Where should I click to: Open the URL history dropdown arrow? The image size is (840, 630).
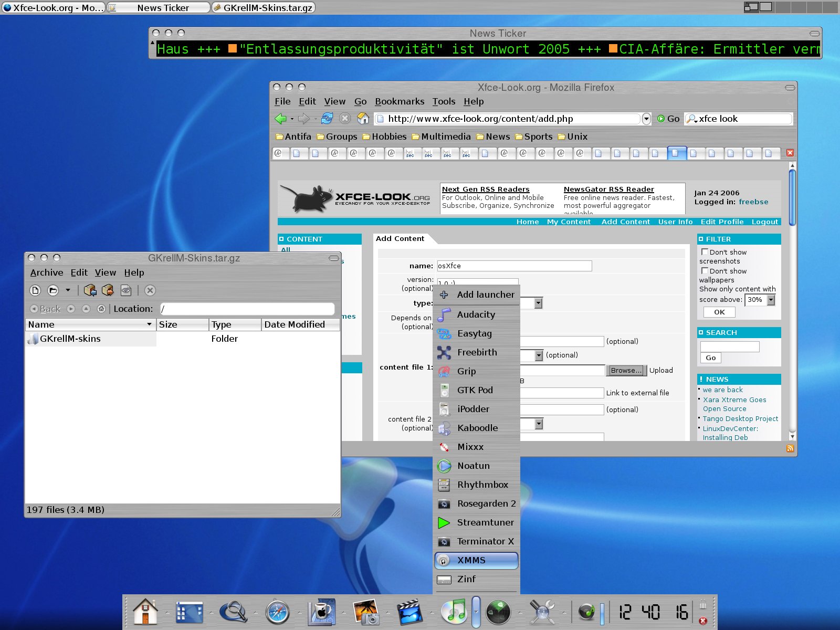[646, 119]
